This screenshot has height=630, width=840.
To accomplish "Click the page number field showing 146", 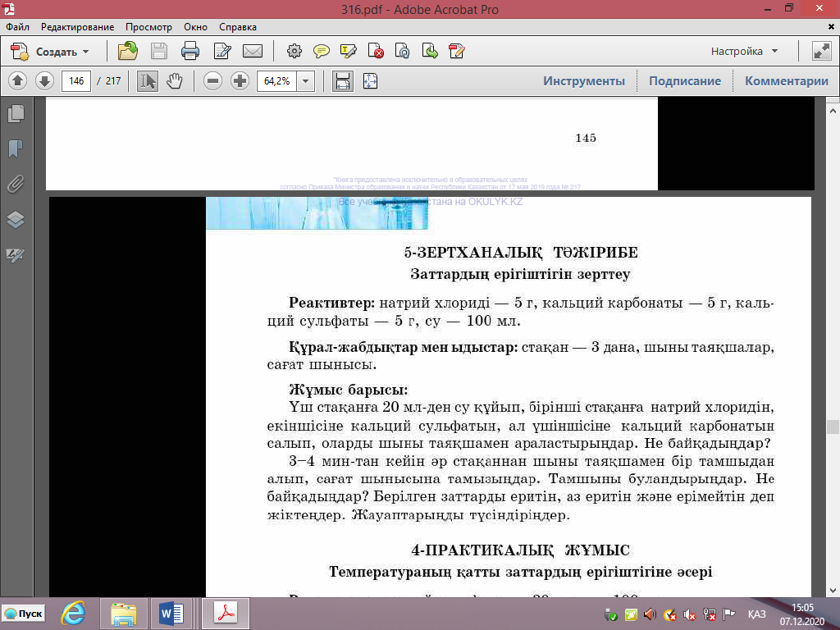I will click(x=76, y=81).
